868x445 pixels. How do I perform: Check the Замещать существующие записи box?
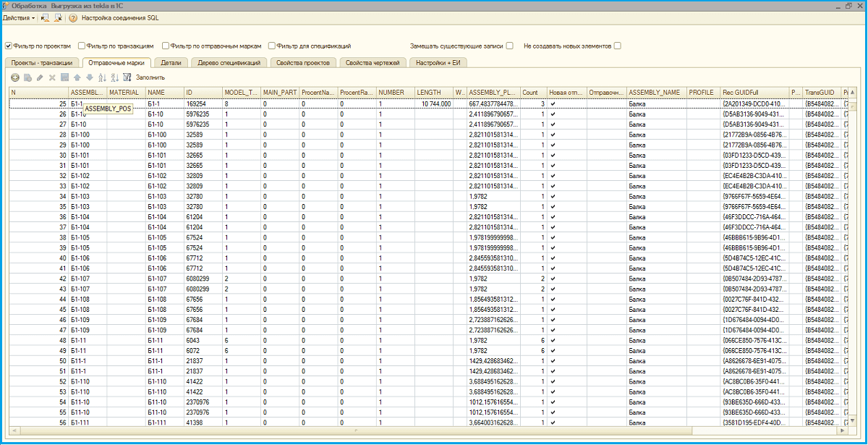pos(510,46)
